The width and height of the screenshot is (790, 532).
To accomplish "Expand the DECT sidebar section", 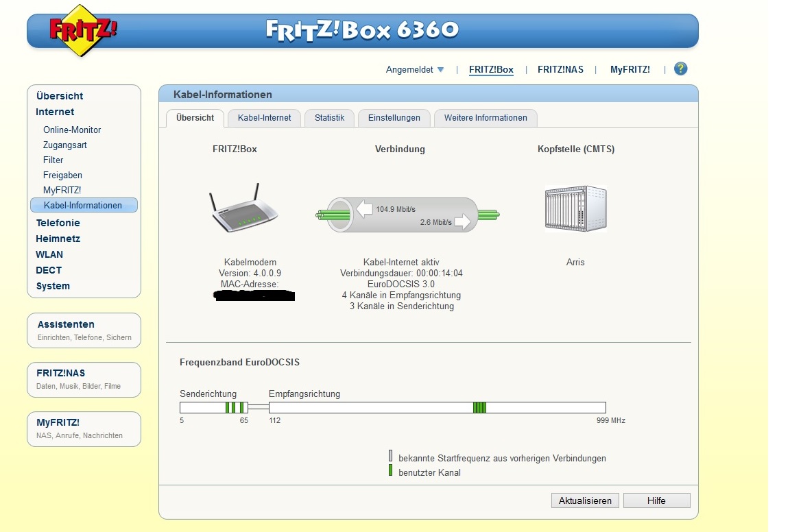I will coord(49,270).
